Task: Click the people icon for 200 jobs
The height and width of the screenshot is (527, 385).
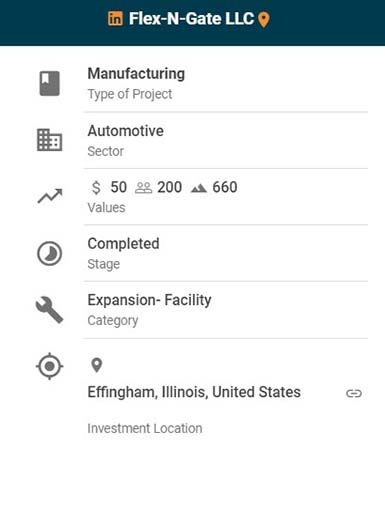Action: pyautogui.click(x=143, y=188)
